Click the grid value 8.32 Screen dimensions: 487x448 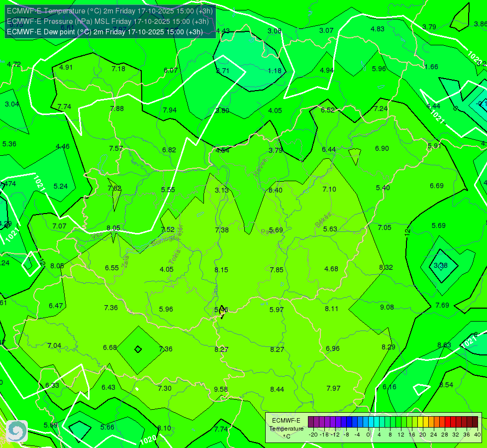pyautogui.click(x=386, y=267)
